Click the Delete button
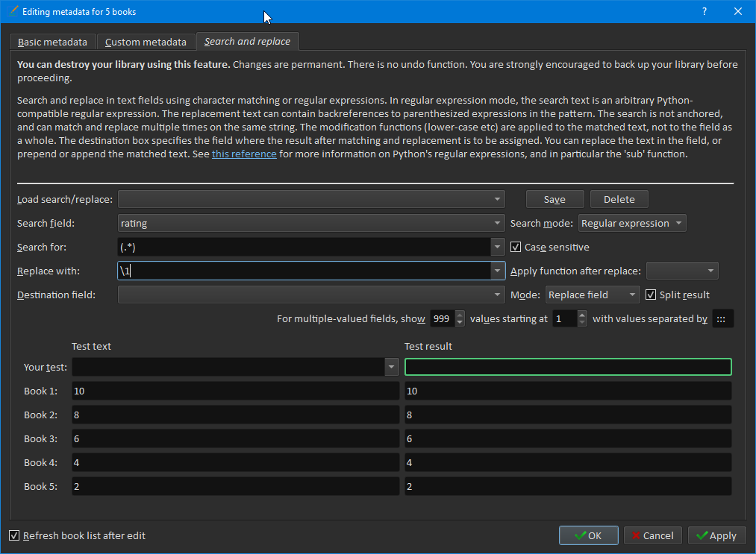 tap(619, 199)
